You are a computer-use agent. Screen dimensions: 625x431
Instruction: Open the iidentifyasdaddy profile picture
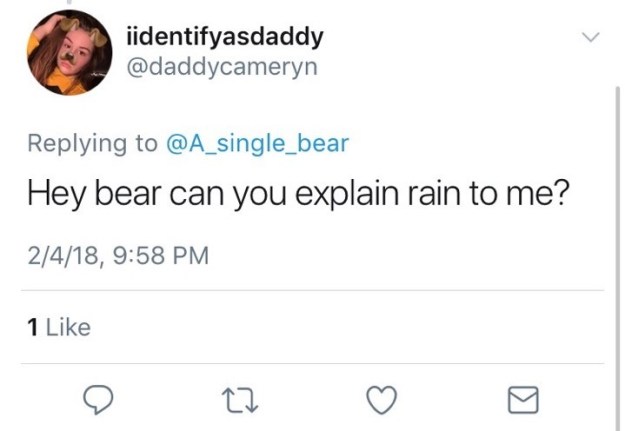pos(69,54)
